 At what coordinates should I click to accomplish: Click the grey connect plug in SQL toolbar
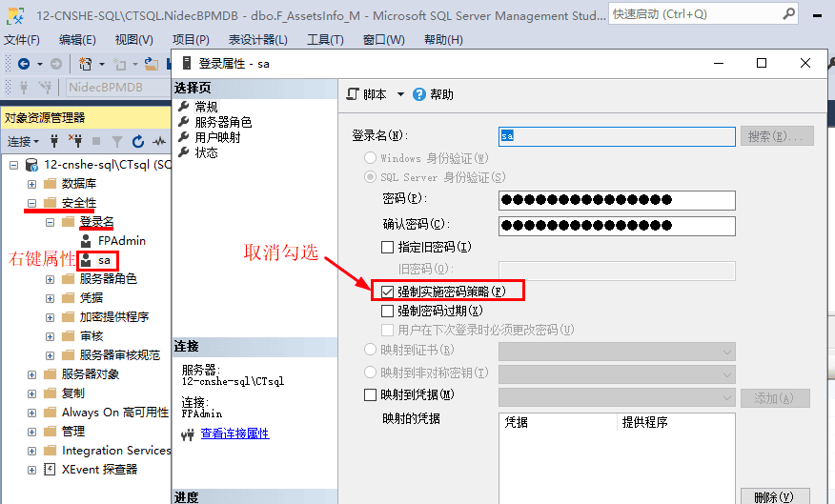point(24,87)
